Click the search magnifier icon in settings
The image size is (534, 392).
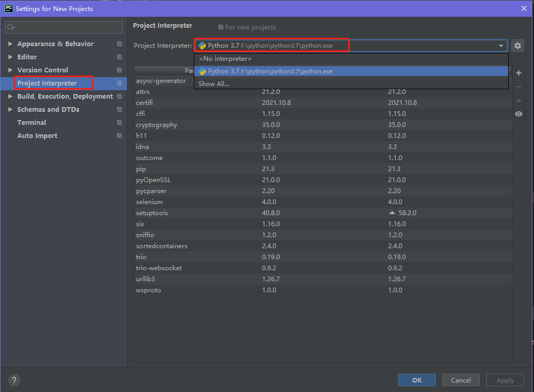point(11,27)
